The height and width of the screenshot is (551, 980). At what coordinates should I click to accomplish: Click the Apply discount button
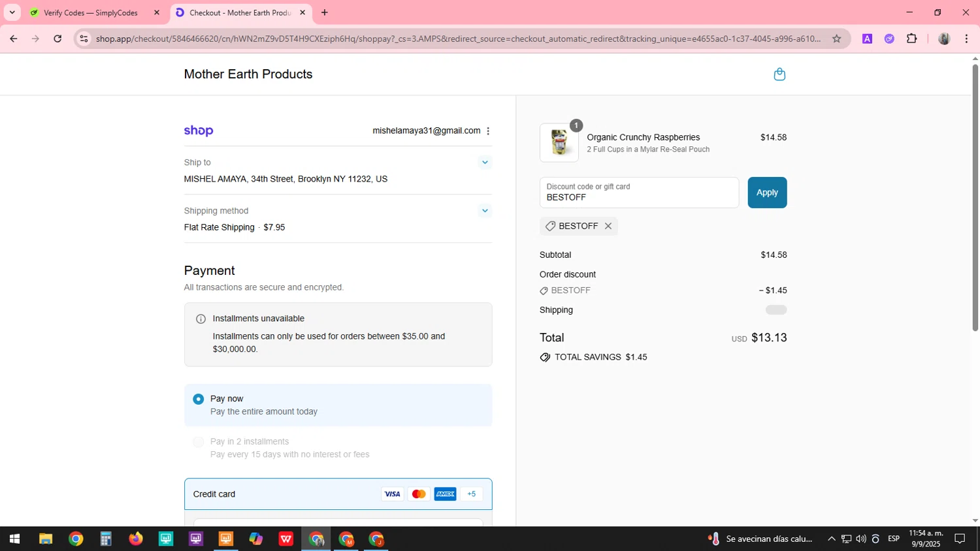(x=767, y=193)
